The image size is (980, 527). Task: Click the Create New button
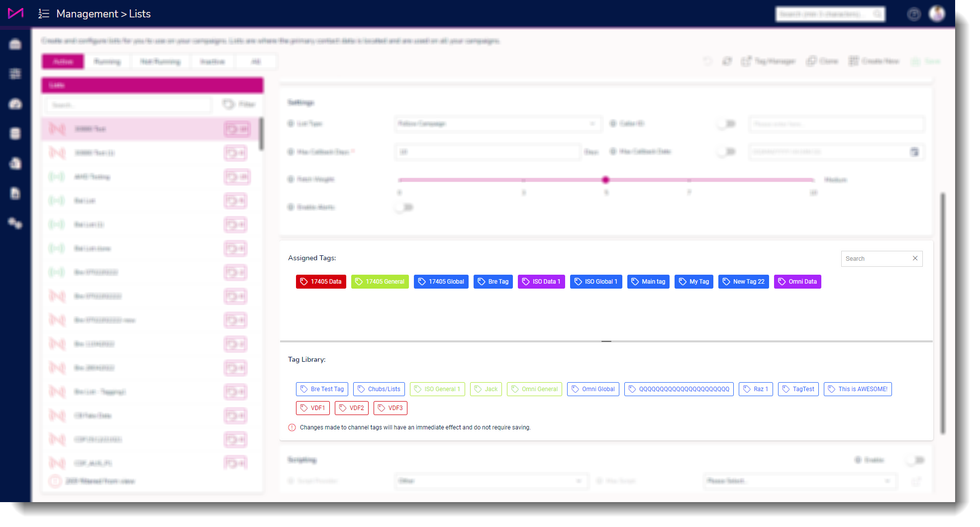874,61
